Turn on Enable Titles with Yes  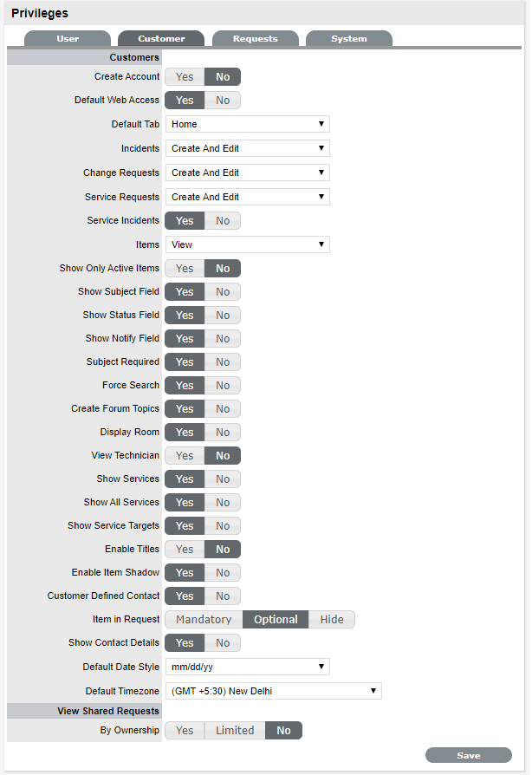click(x=185, y=550)
